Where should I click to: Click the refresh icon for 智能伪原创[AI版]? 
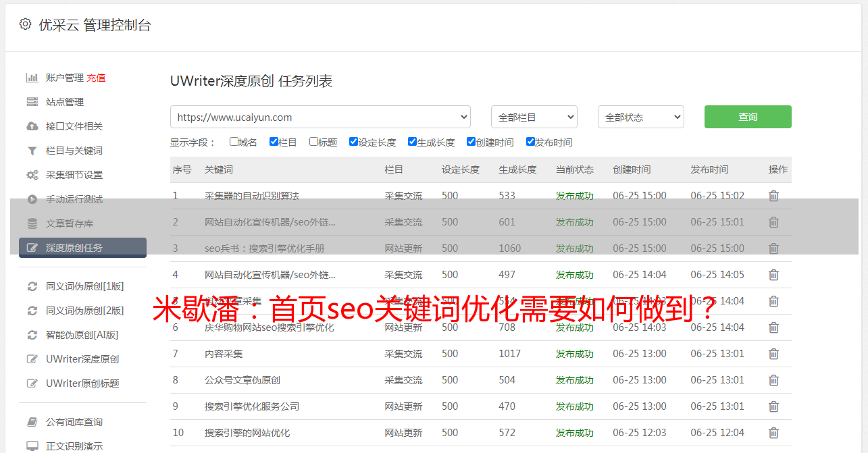pos(32,335)
